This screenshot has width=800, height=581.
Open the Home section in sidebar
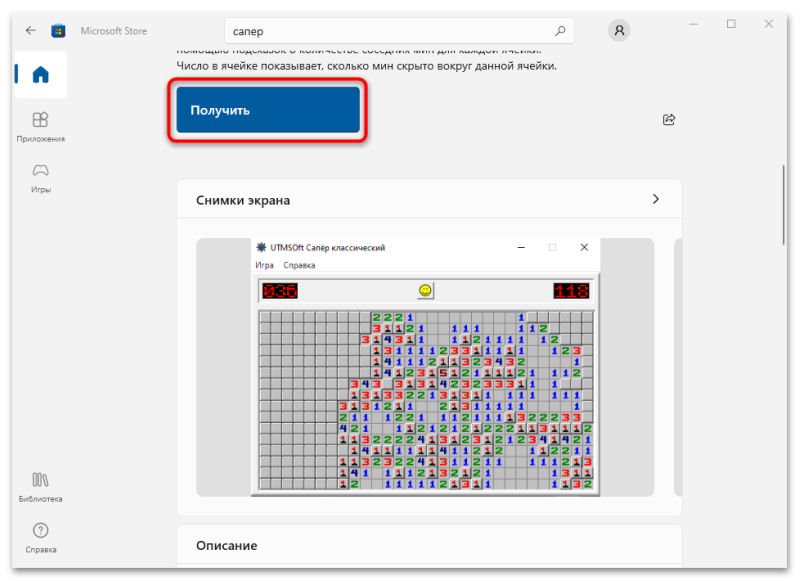coord(41,74)
